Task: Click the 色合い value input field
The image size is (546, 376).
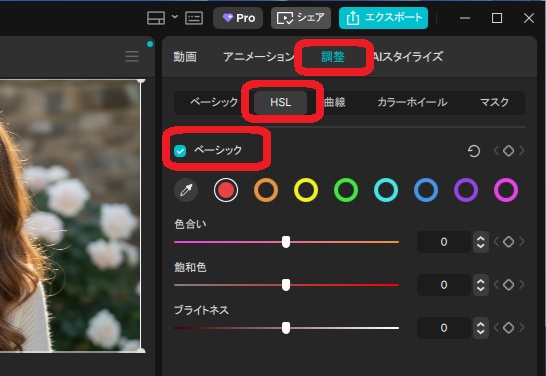Action: [x=444, y=242]
